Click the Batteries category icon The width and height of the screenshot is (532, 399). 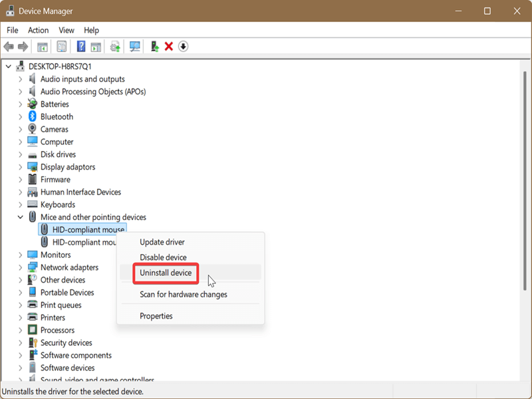pos(32,104)
